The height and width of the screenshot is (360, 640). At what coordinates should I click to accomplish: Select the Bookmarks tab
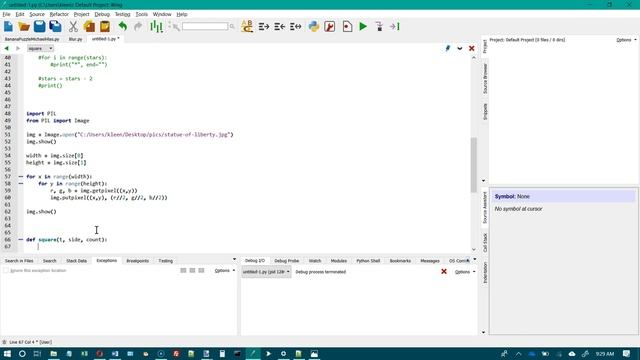(x=400, y=260)
